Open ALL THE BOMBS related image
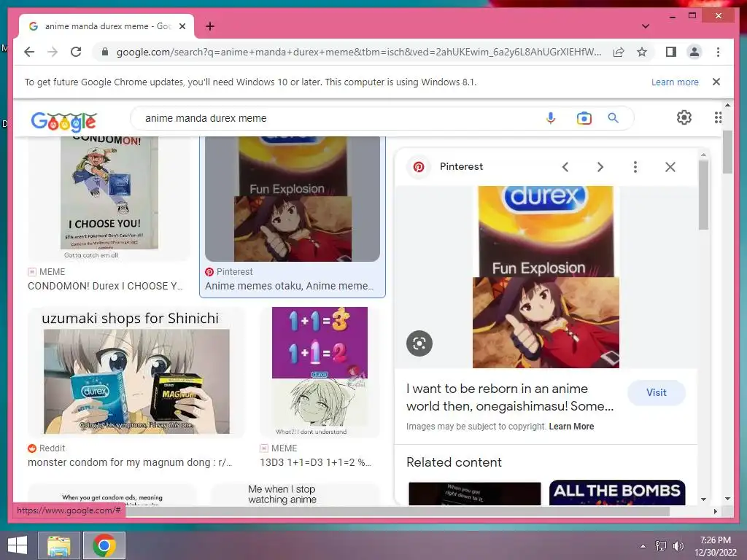 pyautogui.click(x=617, y=493)
